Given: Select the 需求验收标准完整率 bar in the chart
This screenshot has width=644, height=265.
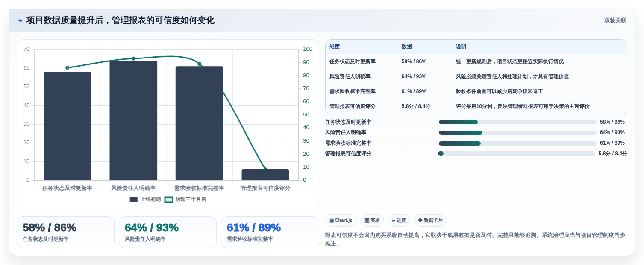Looking at the screenshot, I should click(x=199, y=123).
